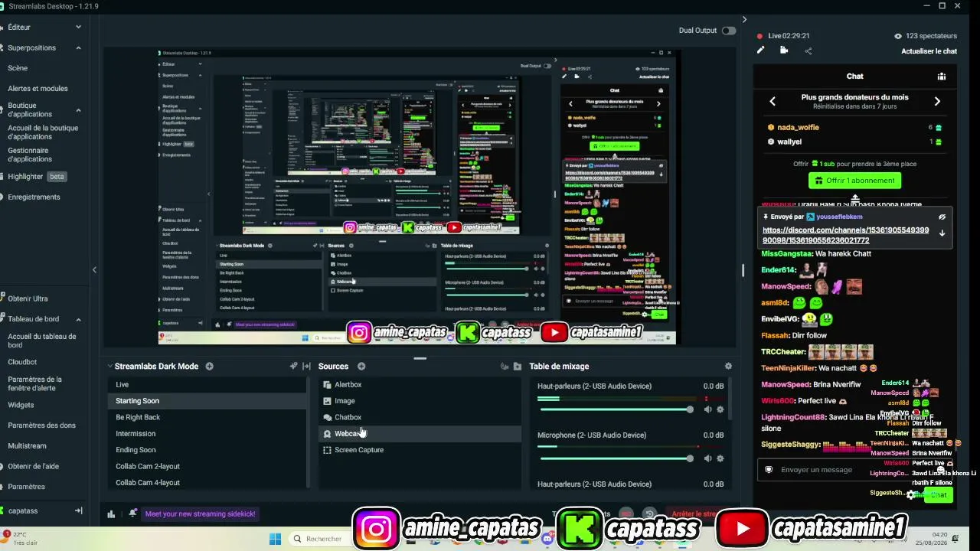
Task: Open the chat settings gear icon
Action: 910,495
